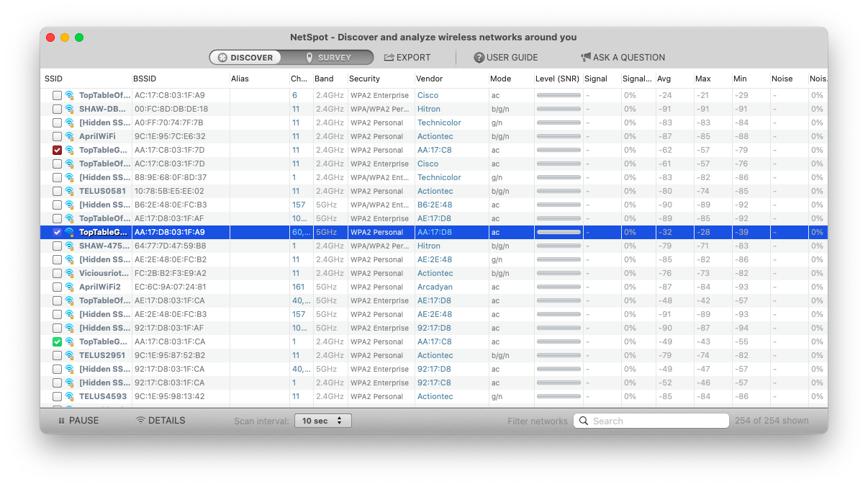Click the Wi-Fi icon for AprilWiFi2 row
Screen dimensions: 868x487
pos(70,287)
